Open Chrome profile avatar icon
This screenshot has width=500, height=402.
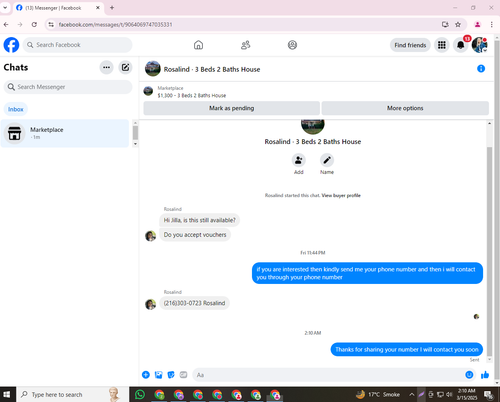tap(477, 24)
